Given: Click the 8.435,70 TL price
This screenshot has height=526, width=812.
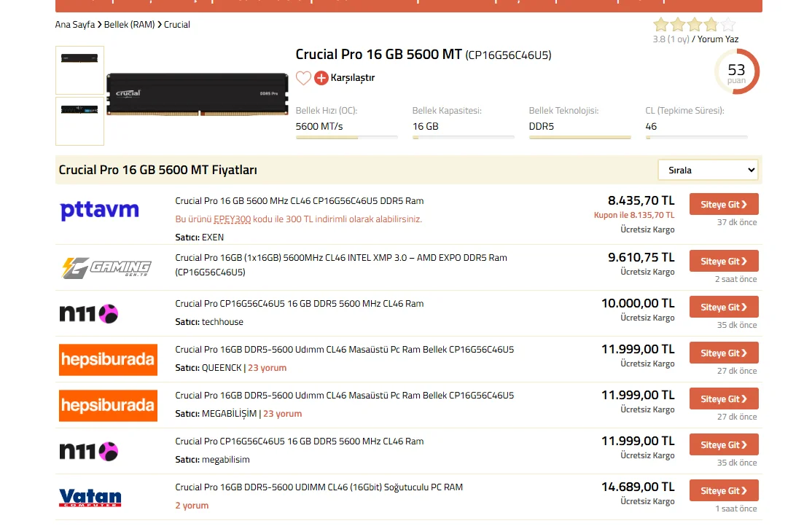Looking at the screenshot, I should (x=641, y=200).
